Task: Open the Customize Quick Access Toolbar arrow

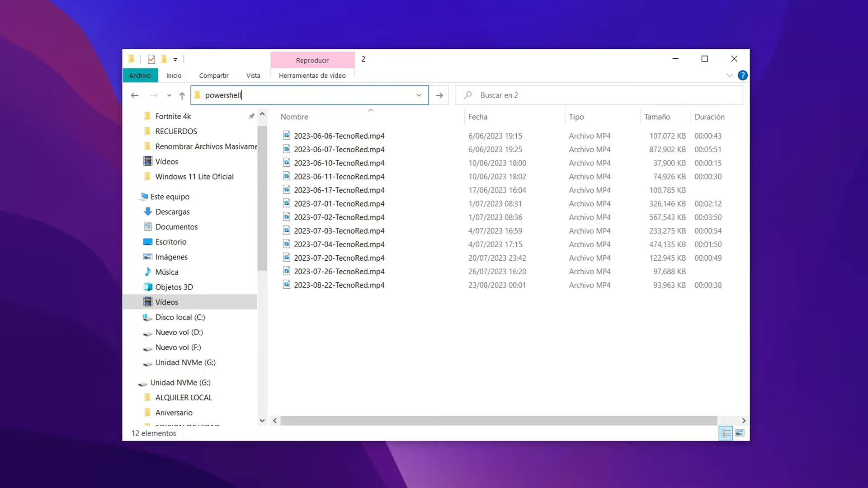Action: [x=175, y=60]
